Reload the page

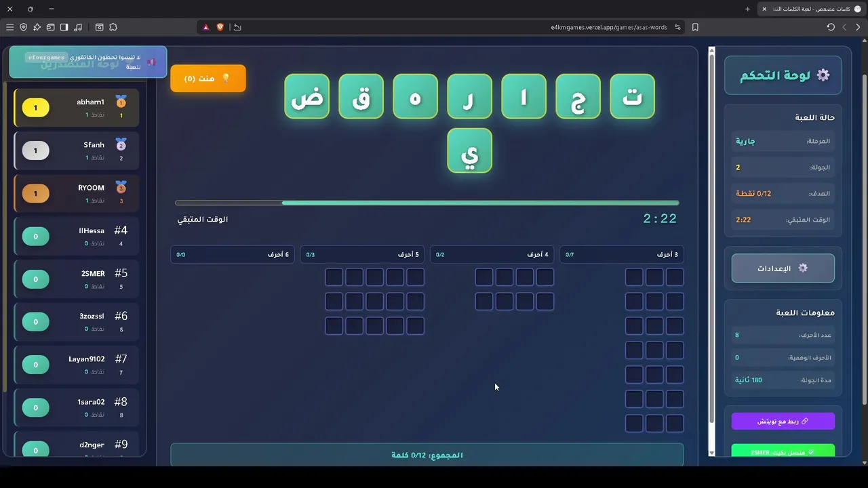[x=831, y=27]
